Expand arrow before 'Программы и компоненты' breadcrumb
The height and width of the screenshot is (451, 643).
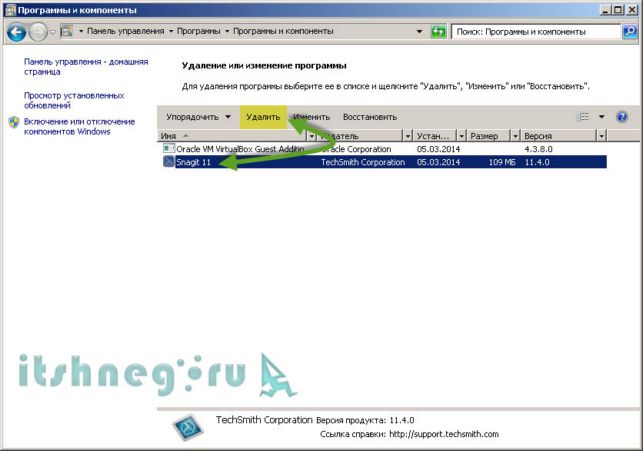227,31
